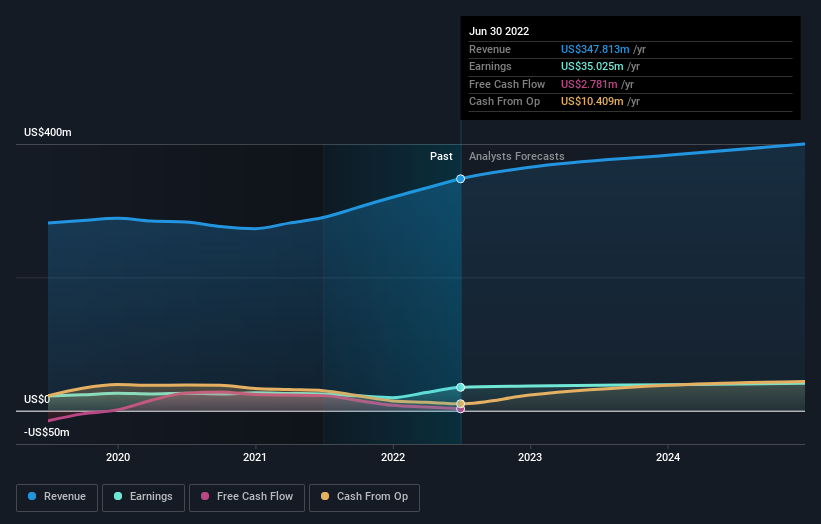The height and width of the screenshot is (524, 821).
Task: Click the US$347.813m revenue value
Action: click(x=595, y=49)
